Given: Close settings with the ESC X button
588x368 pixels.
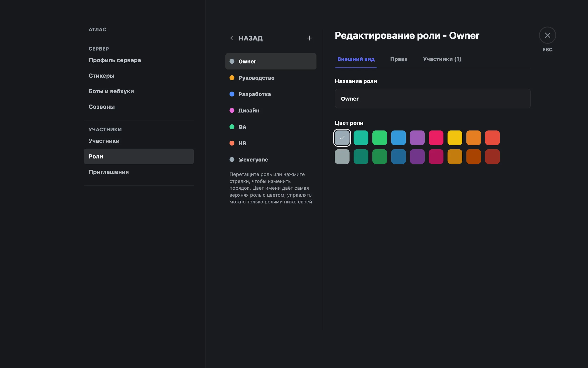Looking at the screenshot, I should pos(547,35).
